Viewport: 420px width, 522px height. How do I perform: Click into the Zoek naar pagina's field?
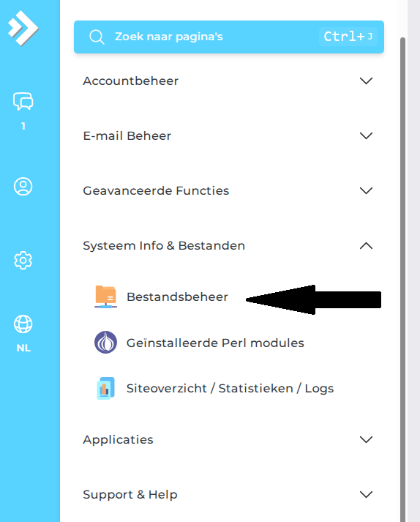(229, 37)
